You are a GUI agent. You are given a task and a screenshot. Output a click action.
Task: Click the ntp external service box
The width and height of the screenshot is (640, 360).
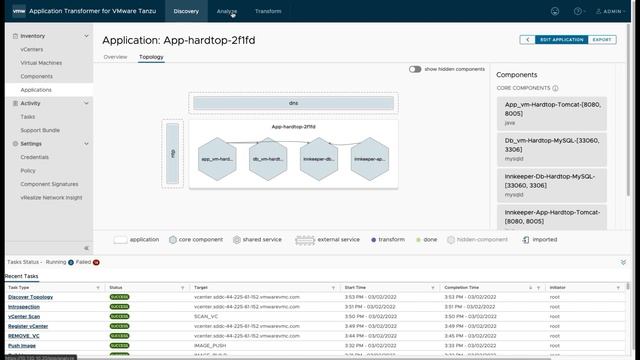point(172,153)
